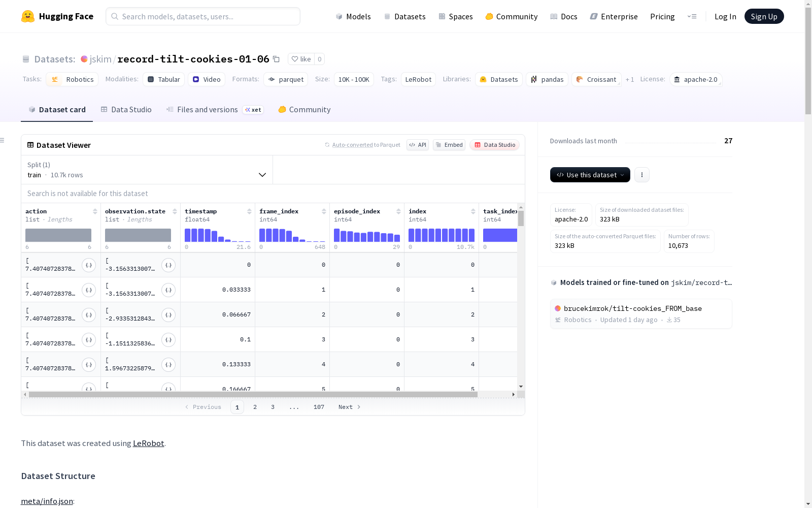Viewport: 812px width, 508px height.
Task: Click the Log In link
Action: [x=725, y=16]
